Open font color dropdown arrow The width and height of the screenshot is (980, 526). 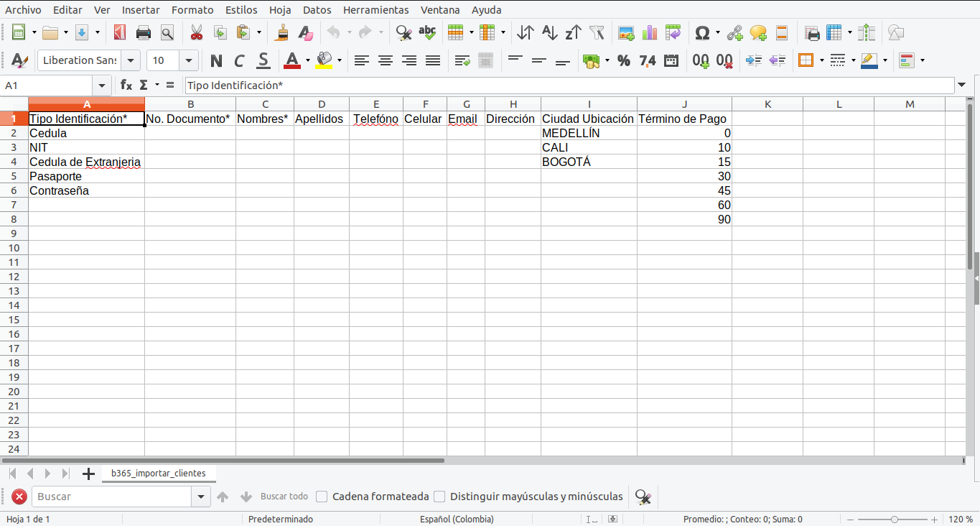tap(308, 60)
